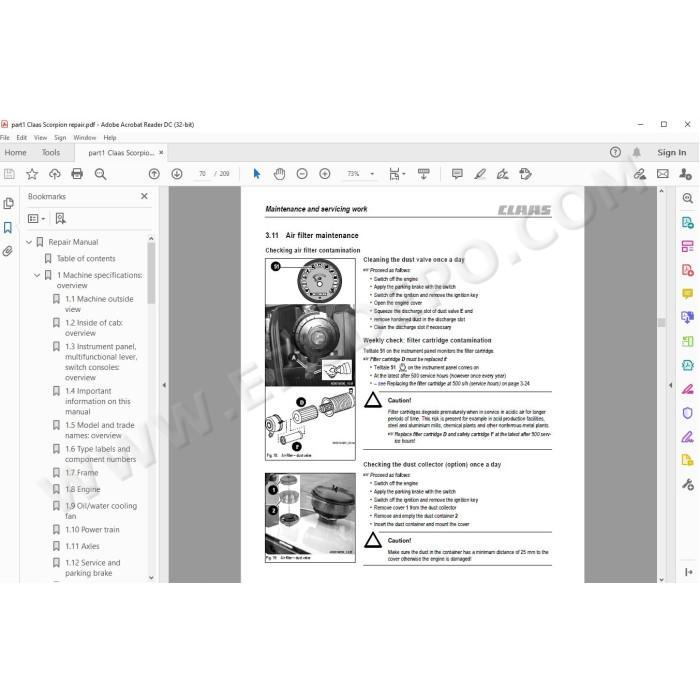
Task: Open the zoom level dropdown arrow
Action: click(372, 174)
